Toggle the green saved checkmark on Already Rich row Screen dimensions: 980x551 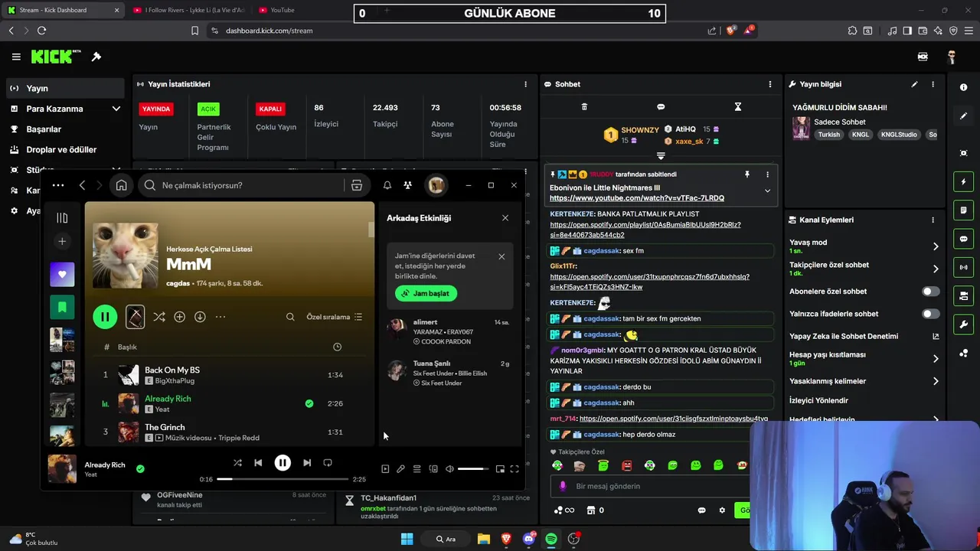(309, 403)
